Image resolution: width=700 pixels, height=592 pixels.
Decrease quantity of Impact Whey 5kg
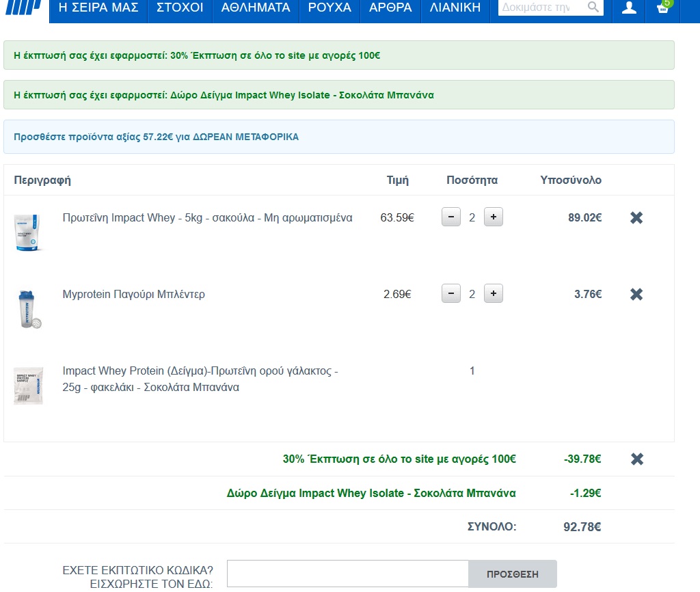coord(451,217)
